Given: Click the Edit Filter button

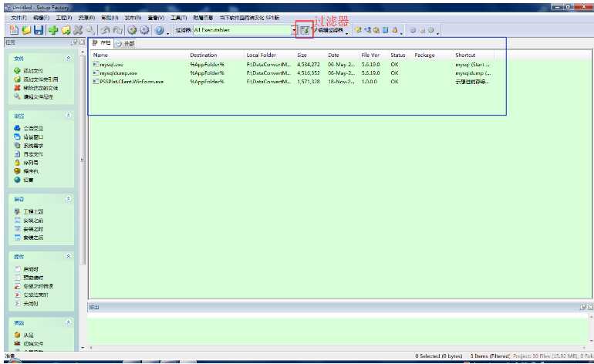Looking at the screenshot, I should pyautogui.click(x=329, y=30).
